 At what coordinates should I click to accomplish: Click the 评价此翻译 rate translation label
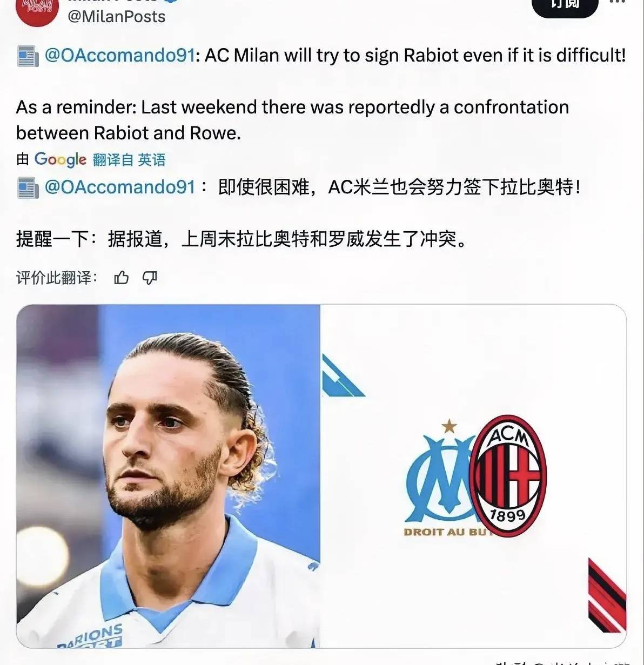57,278
